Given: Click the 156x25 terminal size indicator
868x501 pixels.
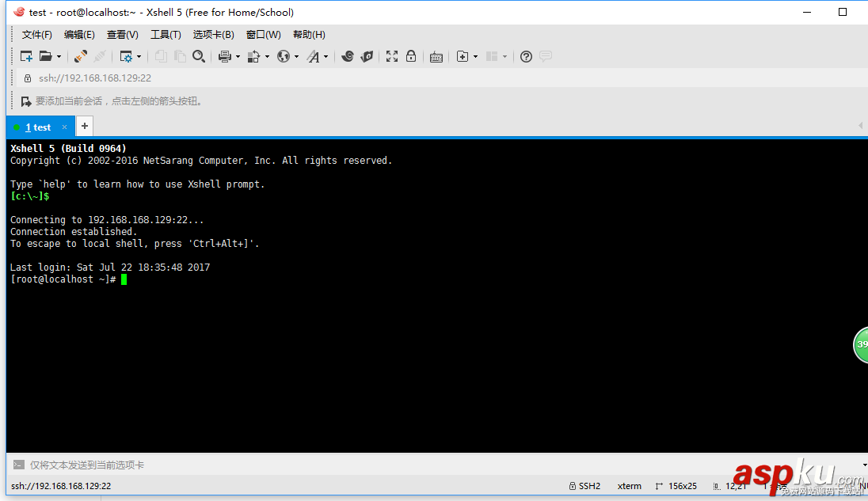Looking at the screenshot, I should tap(676, 486).
